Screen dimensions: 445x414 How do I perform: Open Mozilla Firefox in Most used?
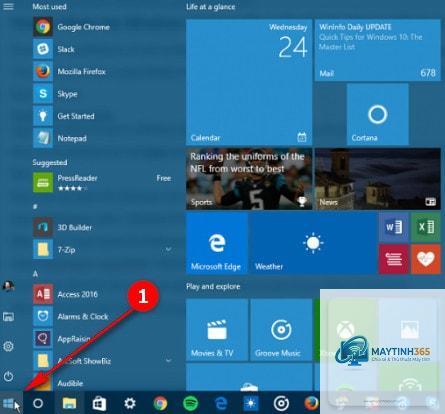coord(103,71)
